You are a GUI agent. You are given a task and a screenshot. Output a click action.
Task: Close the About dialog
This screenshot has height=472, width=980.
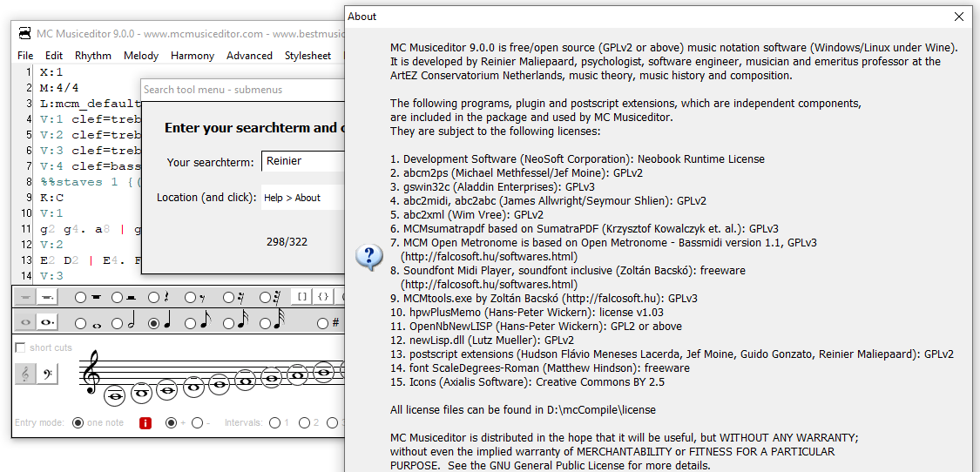point(959,17)
